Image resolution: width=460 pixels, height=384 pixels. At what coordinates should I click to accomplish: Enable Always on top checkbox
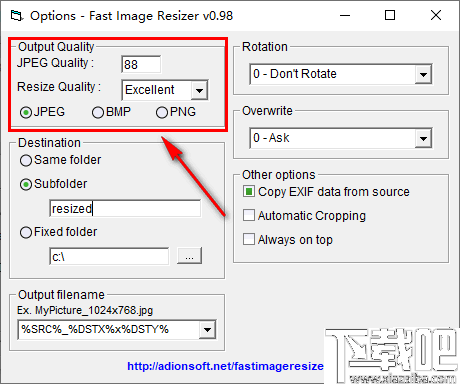[x=249, y=239]
